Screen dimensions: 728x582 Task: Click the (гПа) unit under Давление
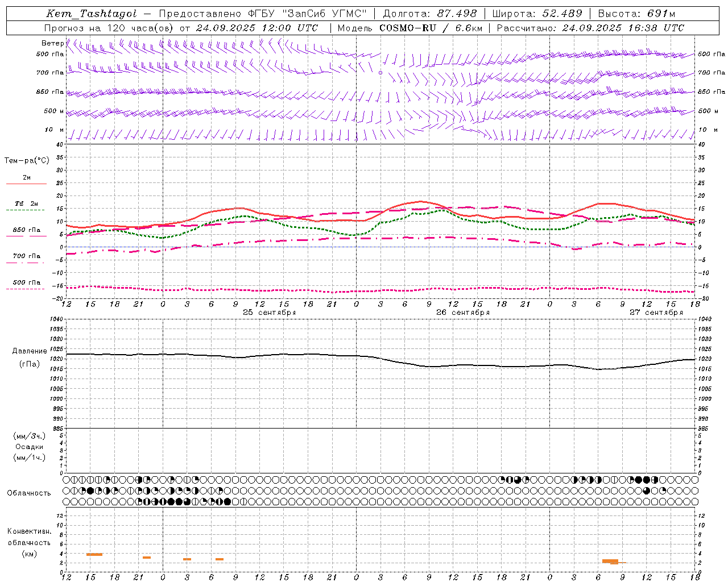point(30,364)
